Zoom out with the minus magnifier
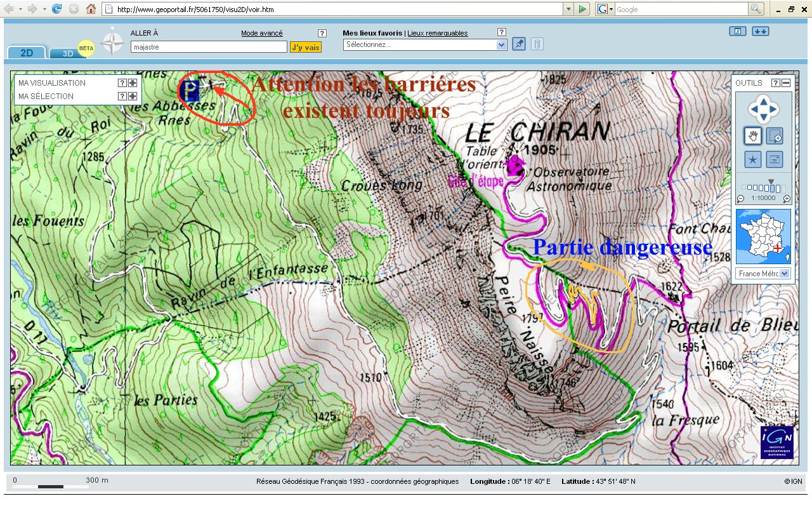The image size is (812, 508). [x=740, y=199]
